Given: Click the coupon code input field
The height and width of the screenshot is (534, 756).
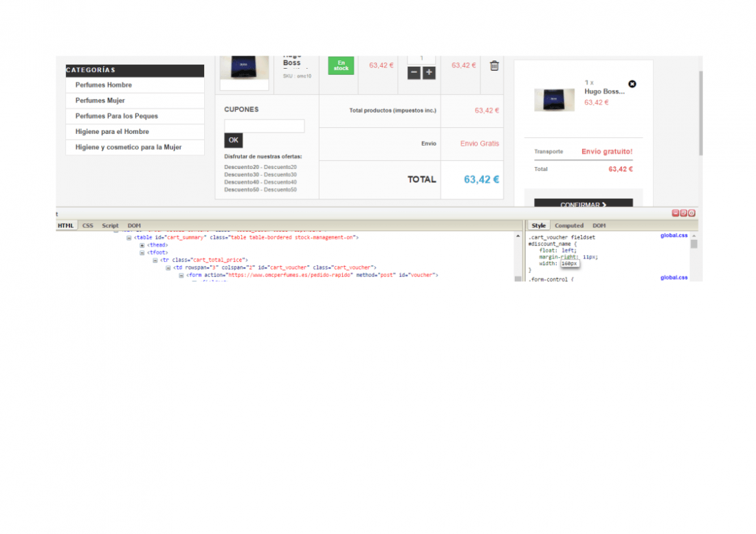Looking at the screenshot, I should 264,126.
